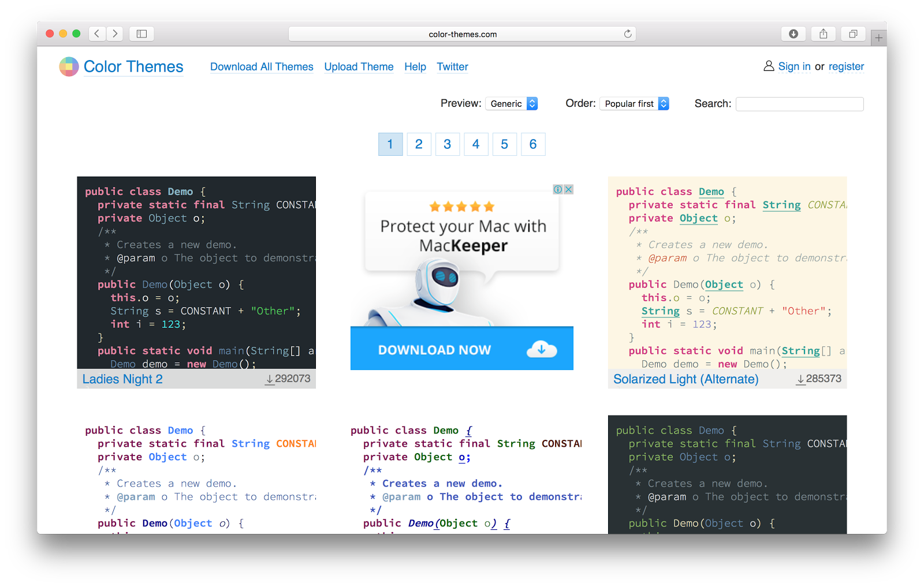This screenshot has height=587, width=924.
Task: Open a new tab with plus button
Action: tap(878, 38)
